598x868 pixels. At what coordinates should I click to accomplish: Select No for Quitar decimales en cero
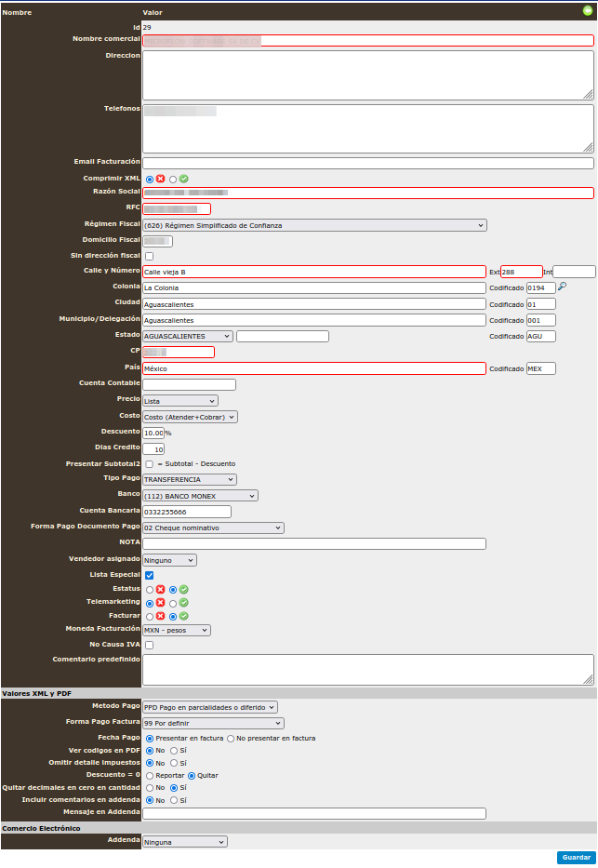pos(150,788)
